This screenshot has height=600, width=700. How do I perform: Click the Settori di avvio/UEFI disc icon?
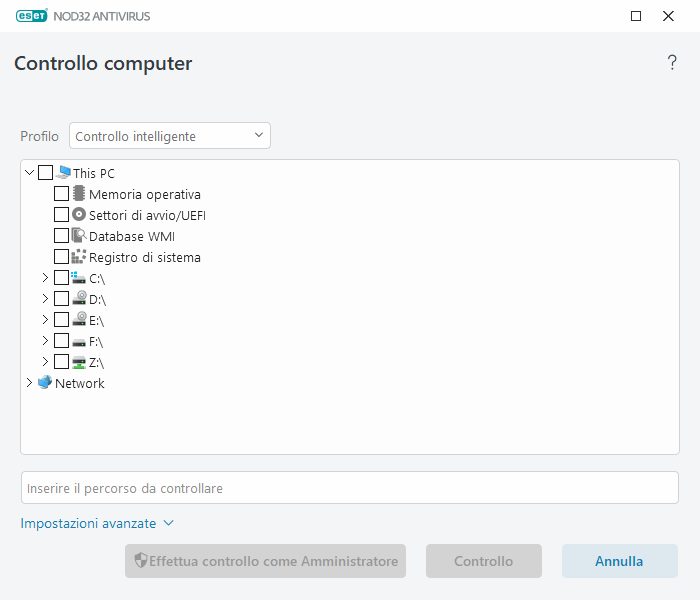click(79, 215)
